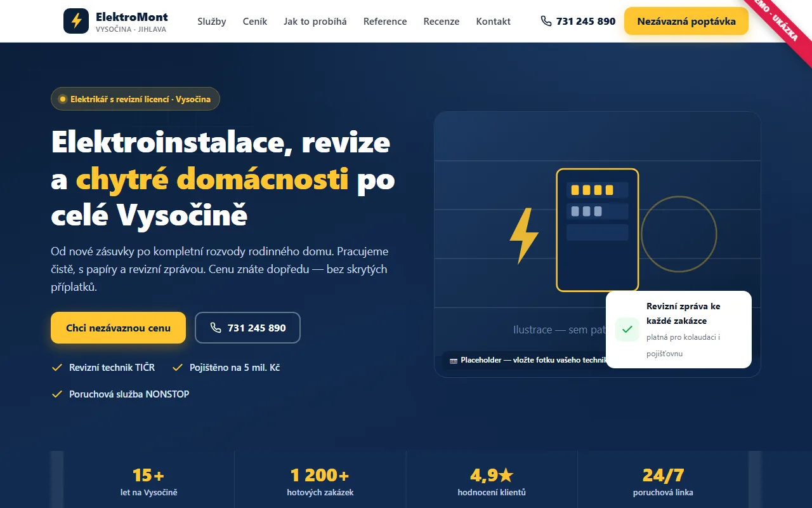This screenshot has width=812, height=508.
Task: Click the checkmark next to Poruchová služba NONSTOP
Action: pyautogui.click(x=56, y=394)
